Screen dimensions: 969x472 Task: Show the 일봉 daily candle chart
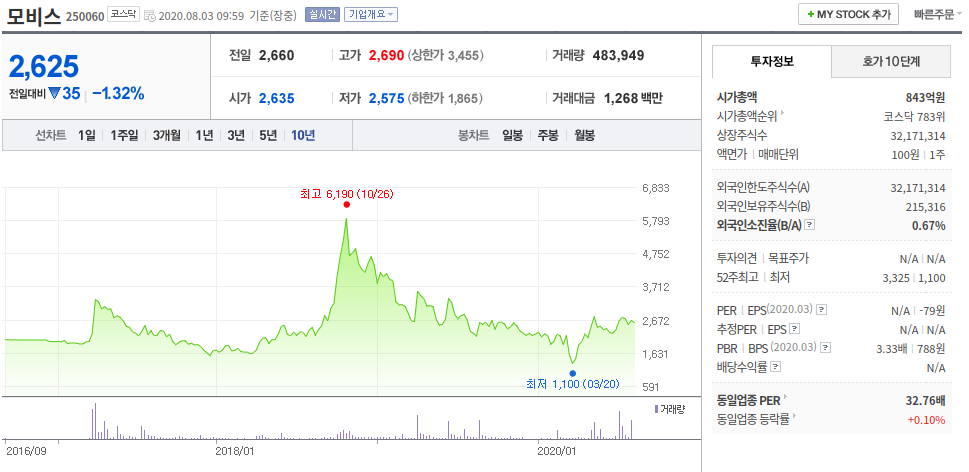[512, 135]
